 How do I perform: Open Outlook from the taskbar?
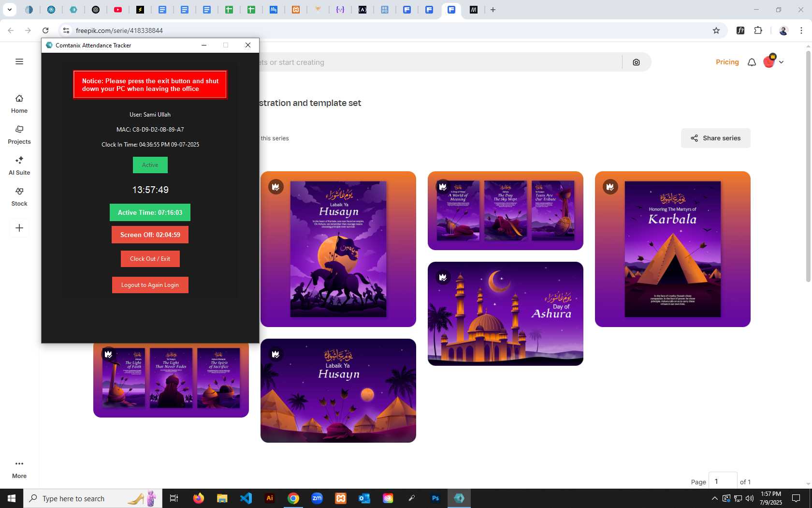(364, 498)
